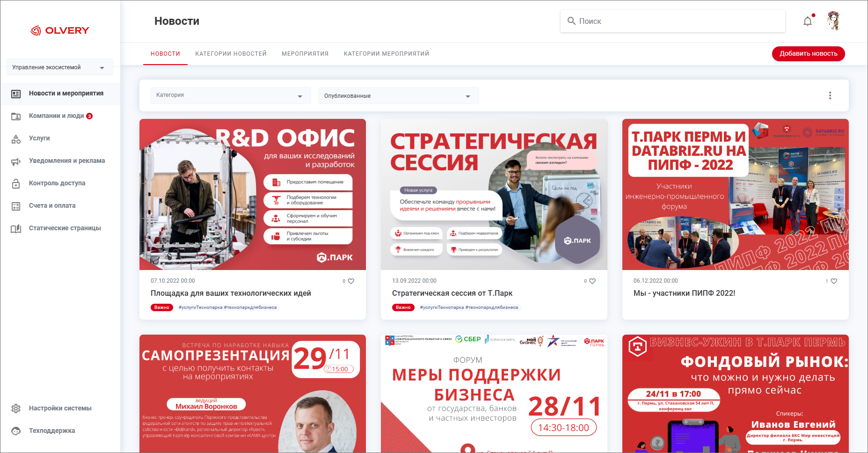
Task: Toggle heart on 'Стратегическая сессия от Т.Парк'
Action: point(592,281)
